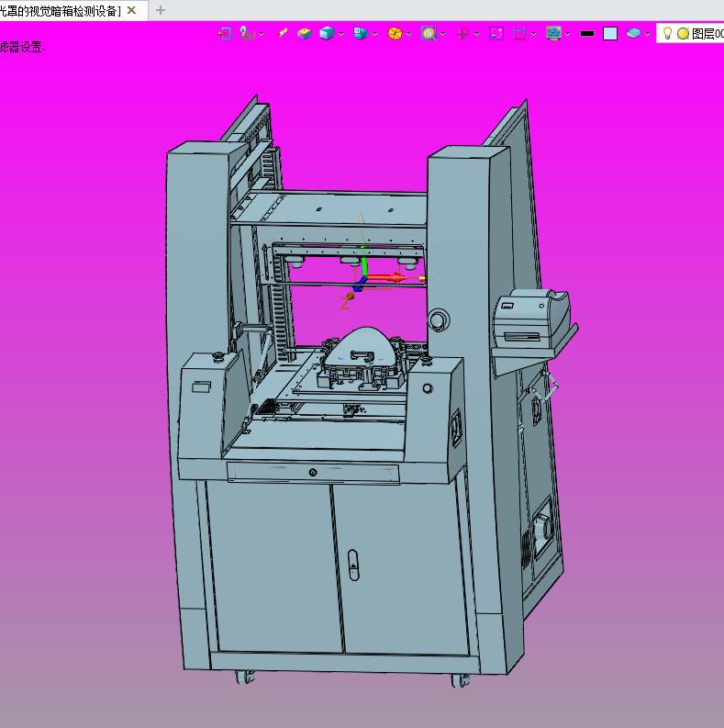
Task: Expand the layer manager dropdown arrow
Action: (x=648, y=34)
